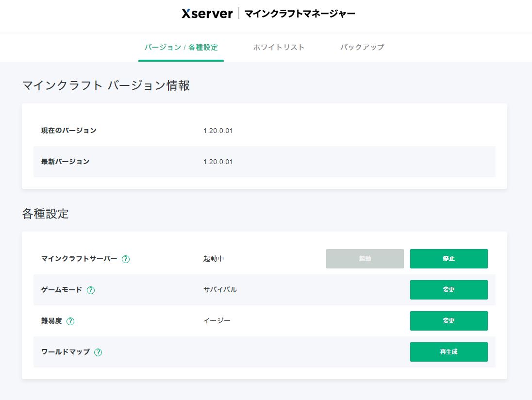This screenshot has width=532, height=400.
Task: Click the マインクラフトマネージャー header title
Action: click(x=299, y=14)
